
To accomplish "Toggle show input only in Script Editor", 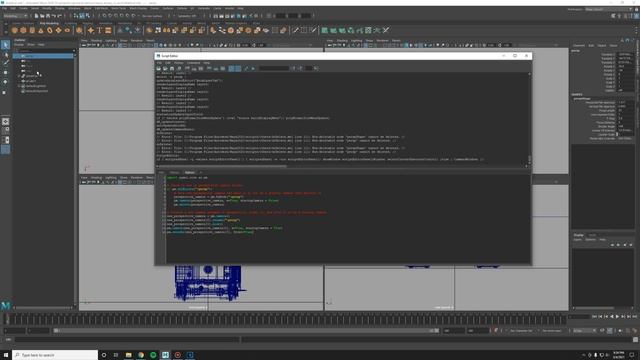I will [x=216, y=69].
